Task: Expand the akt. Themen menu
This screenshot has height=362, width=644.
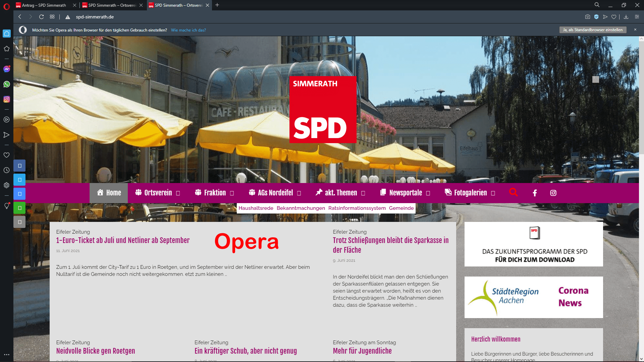Action: pyautogui.click(x=340, y=193)
